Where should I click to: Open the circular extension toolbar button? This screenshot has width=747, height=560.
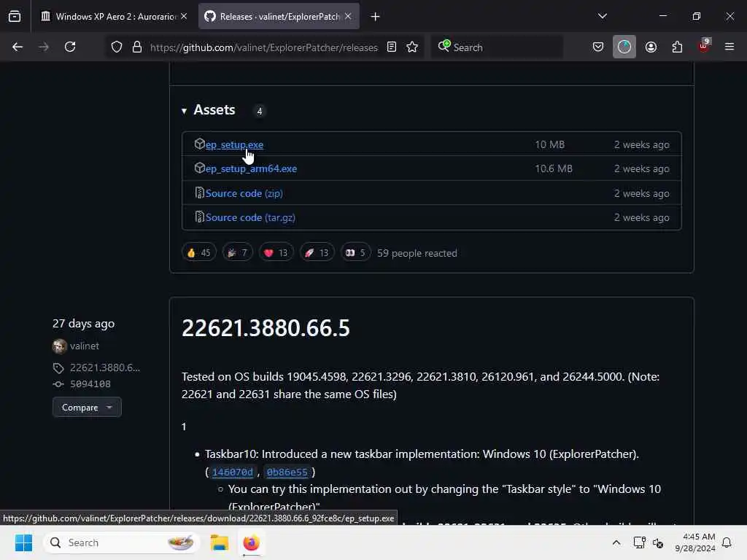point(624,47)
